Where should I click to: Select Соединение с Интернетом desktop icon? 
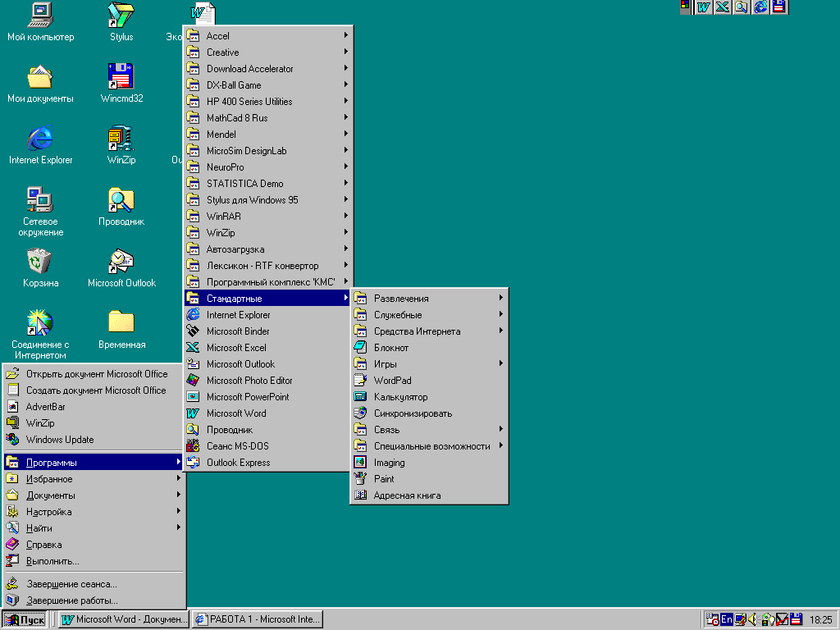pos(40,335)
